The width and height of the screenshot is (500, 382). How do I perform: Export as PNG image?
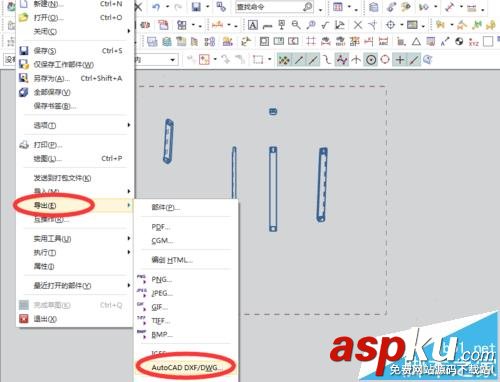point(186,279)
